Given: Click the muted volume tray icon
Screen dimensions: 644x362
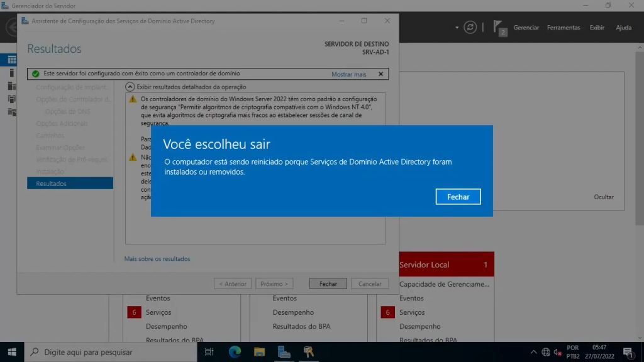Looking at the screenshot, I should tap(557, 352).
